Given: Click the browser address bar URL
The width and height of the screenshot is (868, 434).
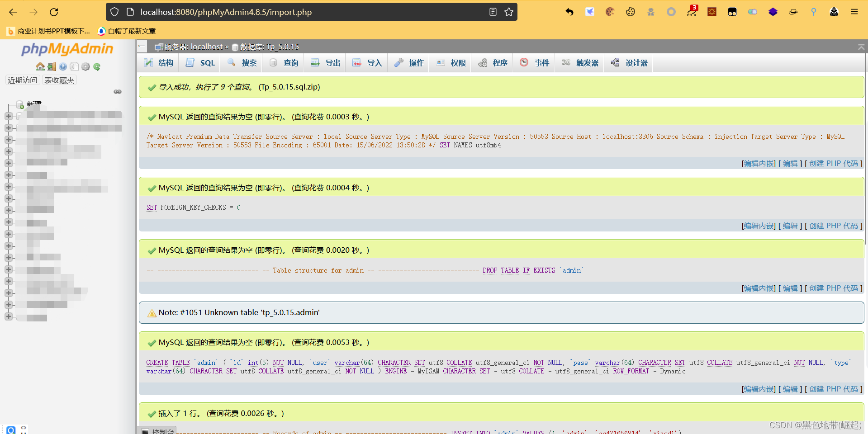Looking at the screenshot, I should [x=226, y=12].
